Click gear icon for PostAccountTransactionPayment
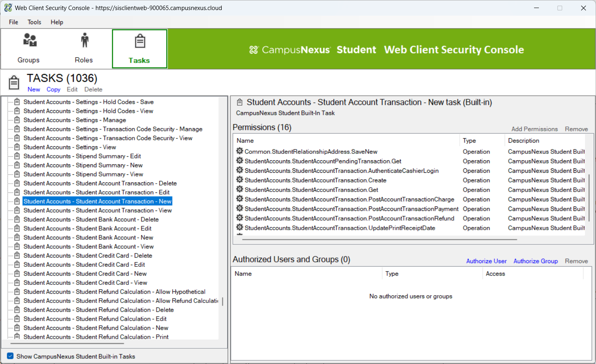The width and height of the screenshot is (596, 364). (240, 209)
